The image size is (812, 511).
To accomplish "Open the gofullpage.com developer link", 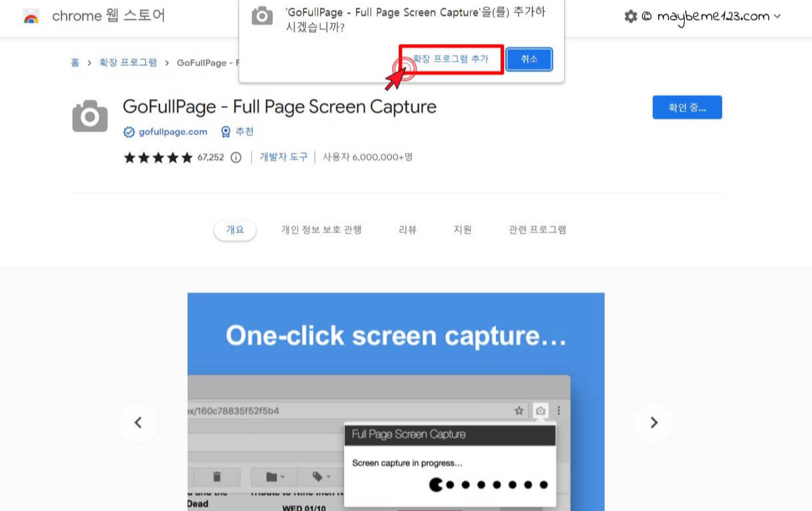I will pos(173,132).
